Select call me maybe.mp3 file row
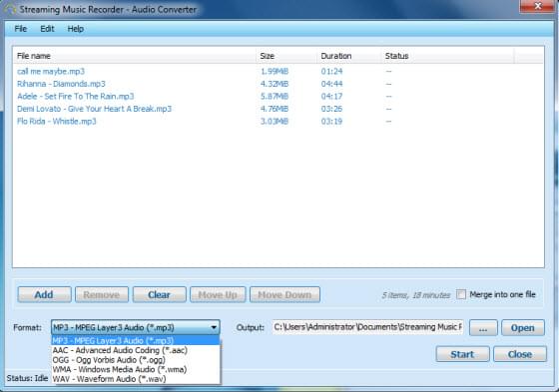Image resolution: width=559 pixels, height=392 pixels. [x=279, y=71]
